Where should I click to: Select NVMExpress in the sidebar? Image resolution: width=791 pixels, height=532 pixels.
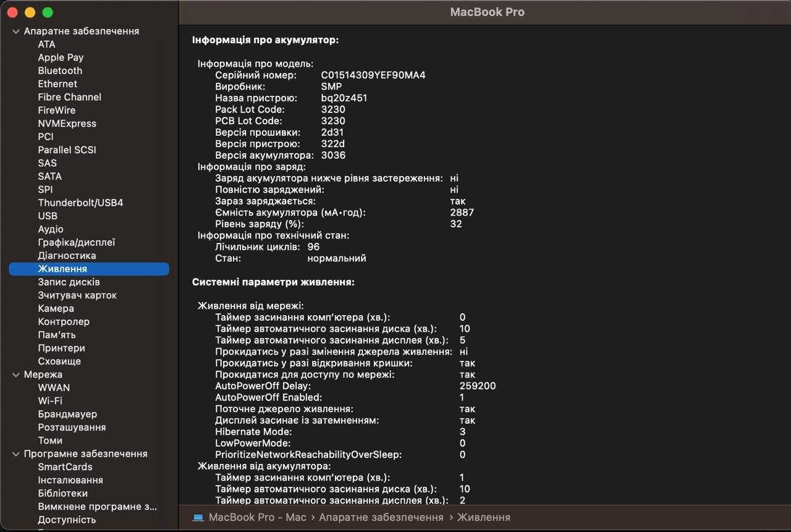(67, 123)
